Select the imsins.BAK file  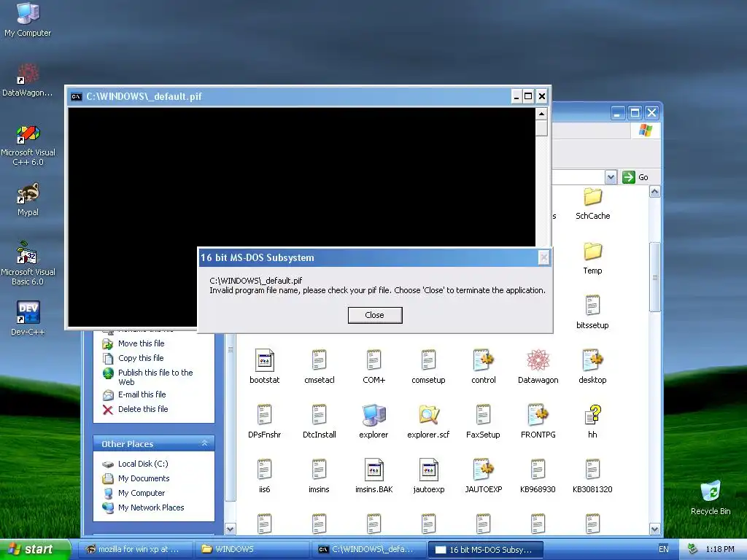click(374, 476)
